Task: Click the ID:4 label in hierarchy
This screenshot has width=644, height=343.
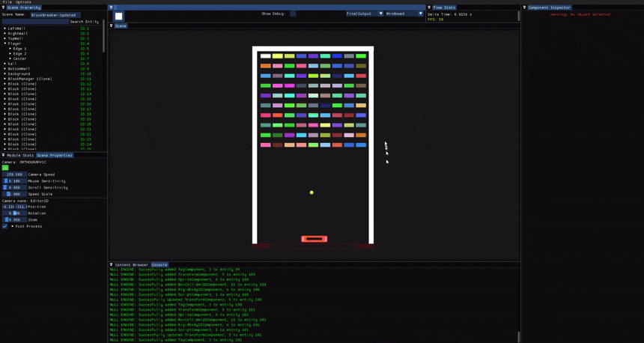Action: pyautogui.click(x=85, y=43)
